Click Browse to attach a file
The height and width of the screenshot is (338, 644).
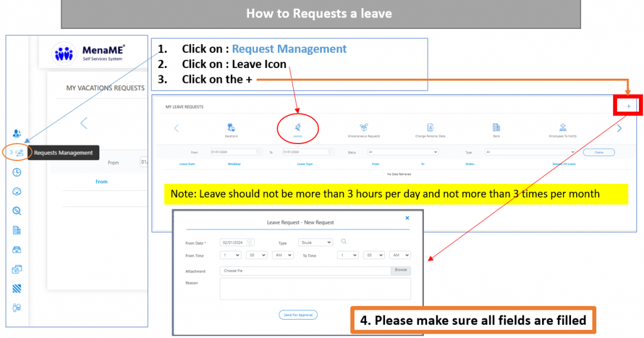tap(401, 271)
